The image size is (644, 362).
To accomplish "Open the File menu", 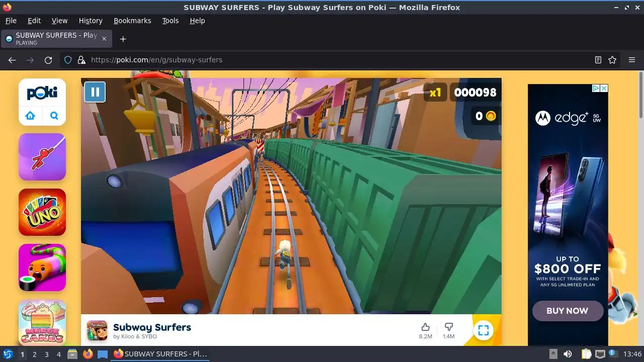I will click(11, 21).
